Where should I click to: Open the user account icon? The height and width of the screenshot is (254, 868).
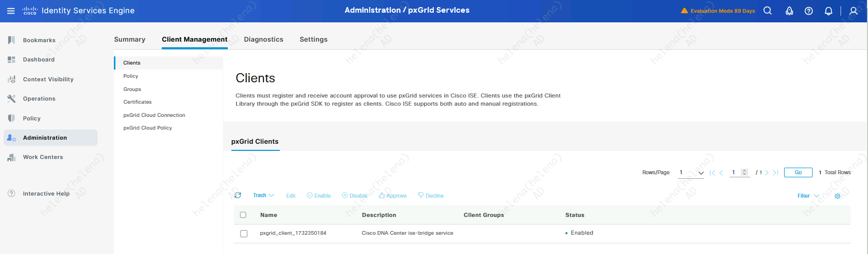(x=854, y=11)
